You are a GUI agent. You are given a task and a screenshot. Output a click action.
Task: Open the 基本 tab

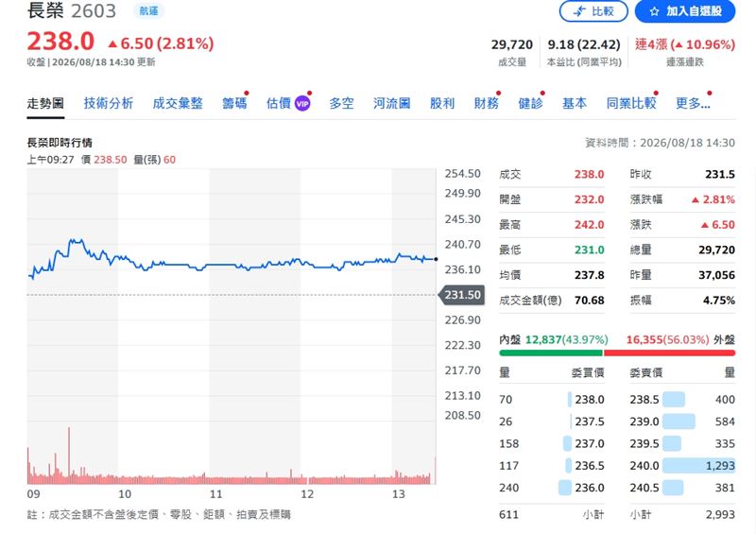[575, 103]
